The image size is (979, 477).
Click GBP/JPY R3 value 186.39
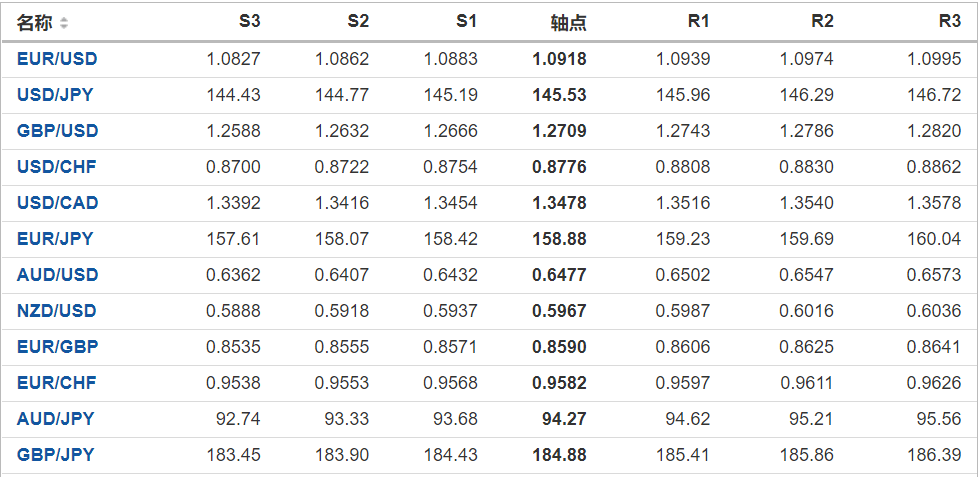[935, 455]
